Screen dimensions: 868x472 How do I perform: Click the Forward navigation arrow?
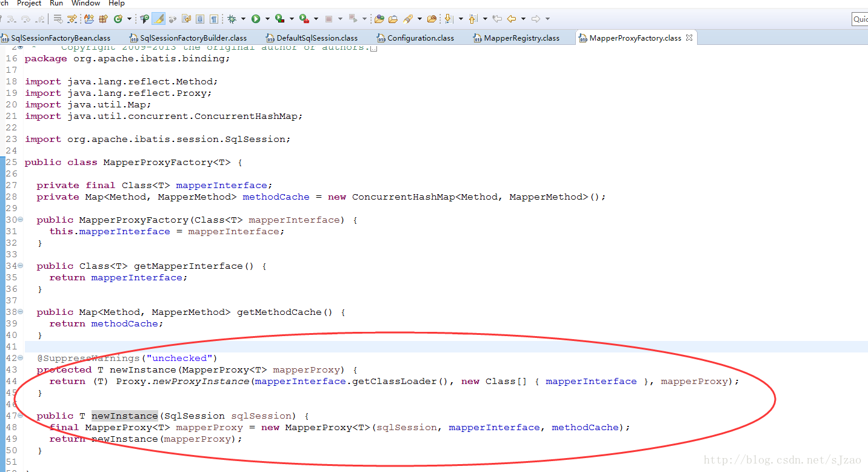[x=535, y=19]
